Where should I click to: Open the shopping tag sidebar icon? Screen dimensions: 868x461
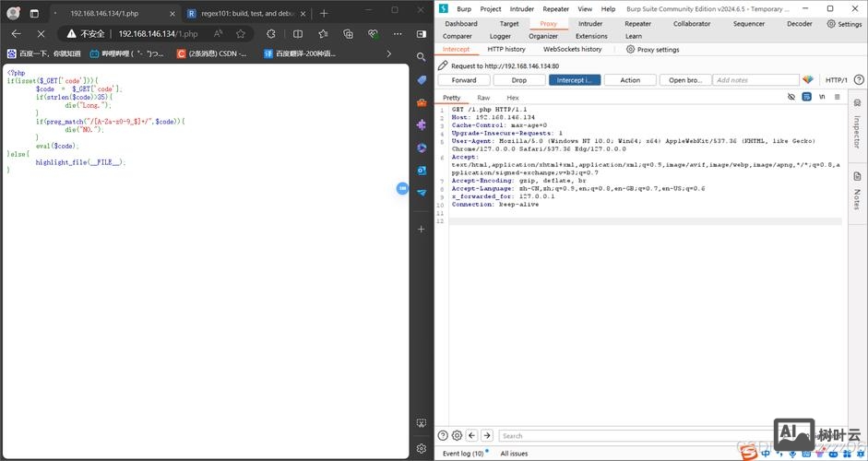[x=422, y=80]
